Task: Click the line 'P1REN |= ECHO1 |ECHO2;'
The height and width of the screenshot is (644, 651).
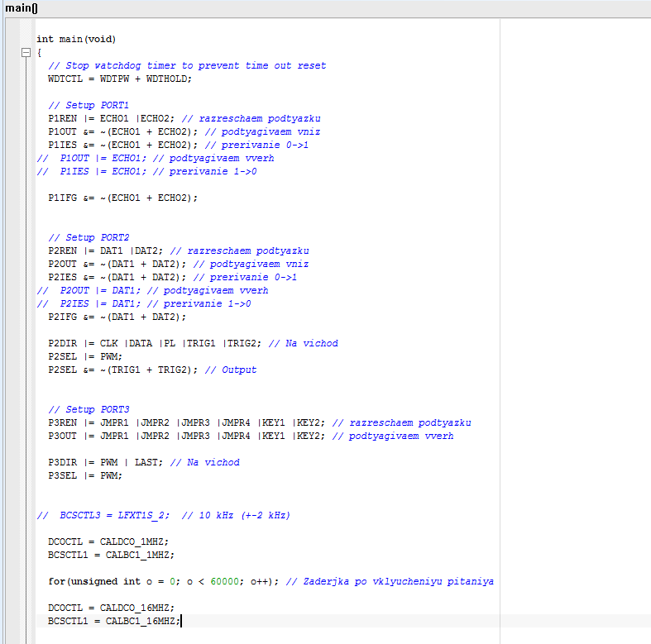Action: coord(111,119)
